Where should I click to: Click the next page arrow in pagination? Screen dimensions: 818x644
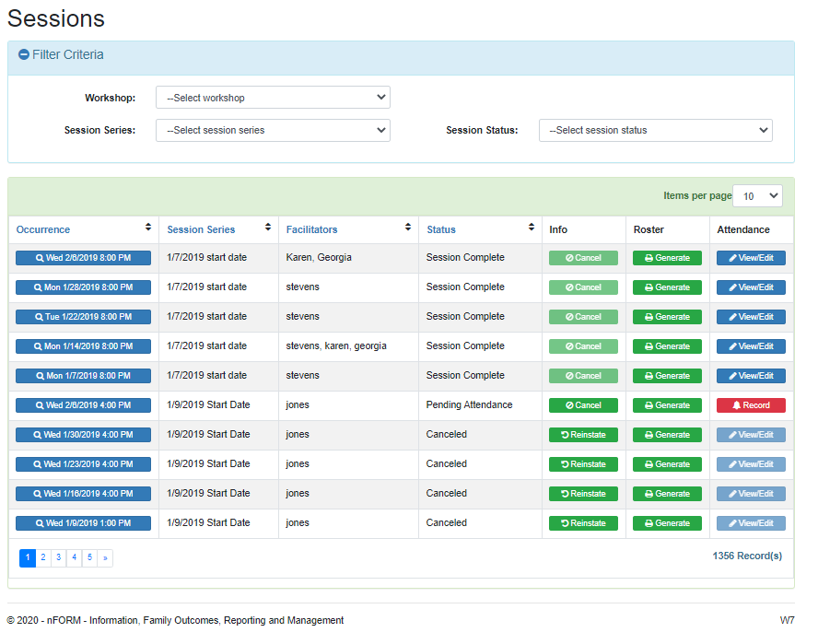(x=105, y=557)
